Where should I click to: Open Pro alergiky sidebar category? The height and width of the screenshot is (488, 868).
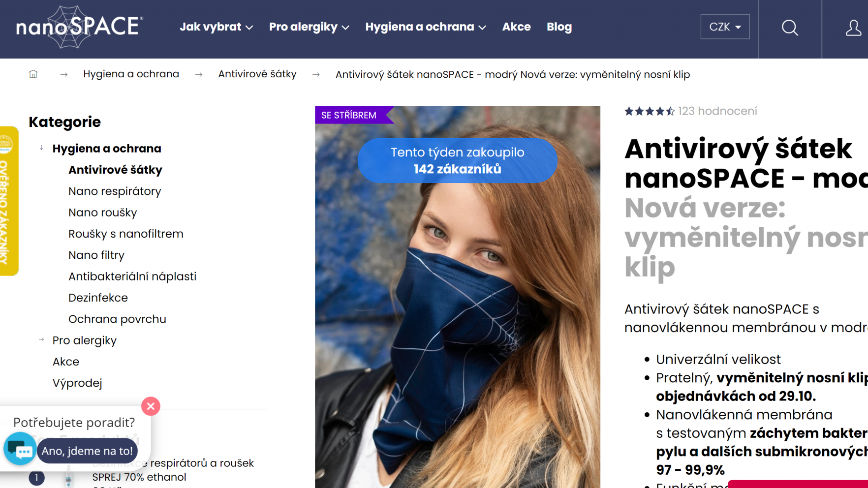click(85, 340)
